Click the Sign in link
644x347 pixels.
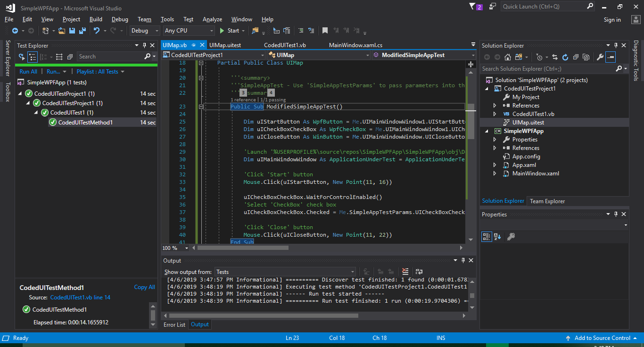click(612, 20)
